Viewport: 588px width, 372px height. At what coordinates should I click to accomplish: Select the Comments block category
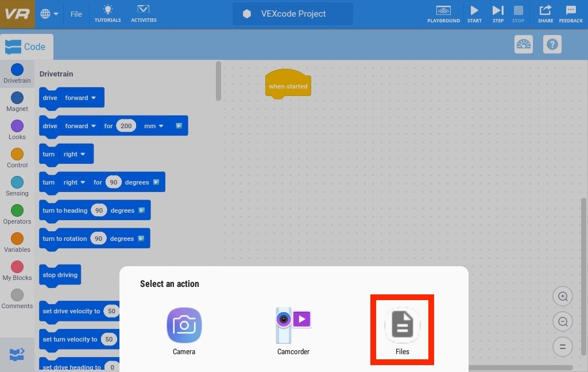click(x=17, y=299)
